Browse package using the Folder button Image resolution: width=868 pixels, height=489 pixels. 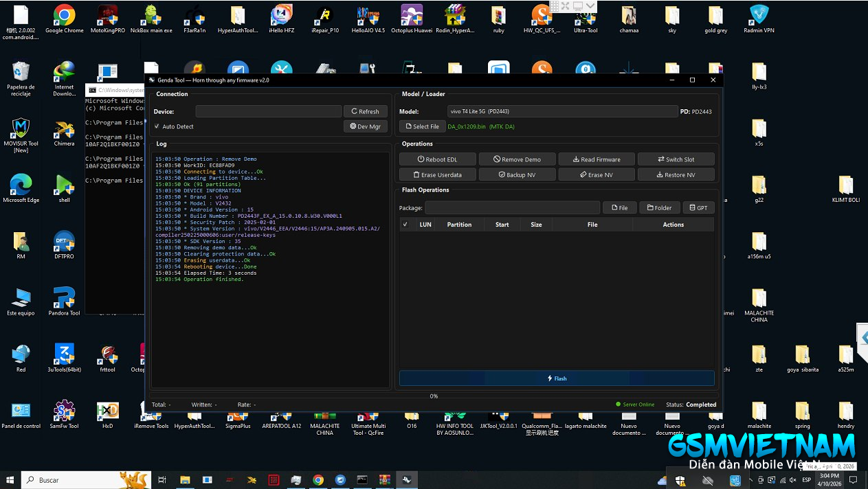click(659, 207)
